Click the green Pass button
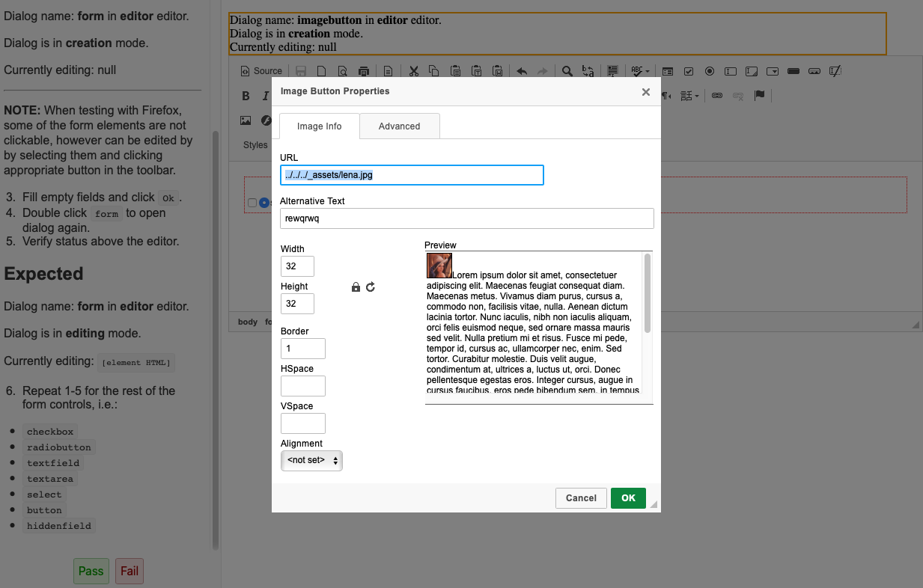 pyautogui.click(x=91, y=571)
